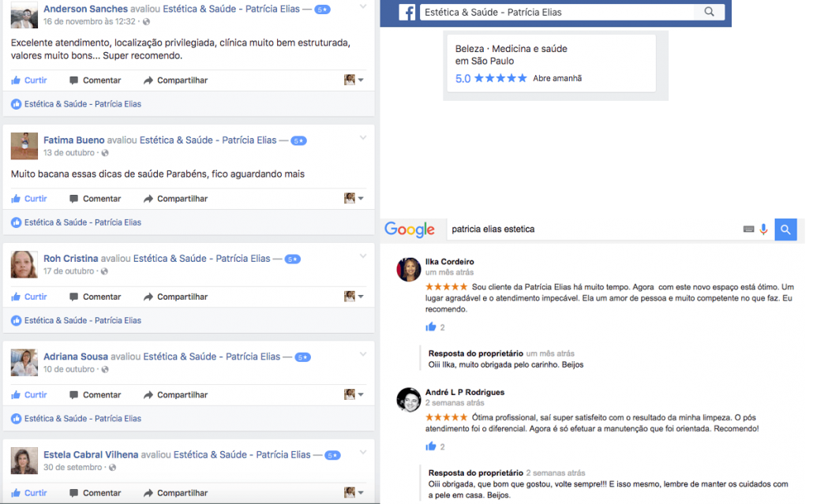This screenshot has width=813, height=504.
Task: Like André L P Rodrigues' review thumbs-up
Action: click(x=431, y=446)
